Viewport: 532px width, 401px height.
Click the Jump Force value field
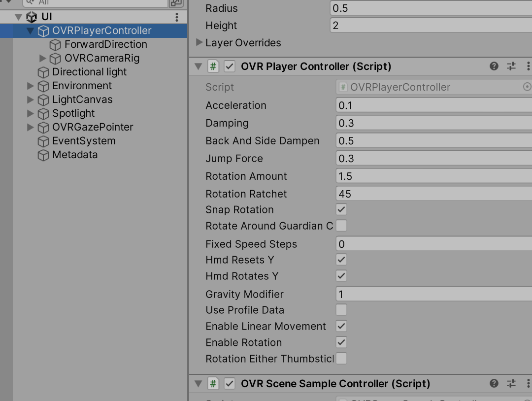pyautogui.click(x=434, y=159)
